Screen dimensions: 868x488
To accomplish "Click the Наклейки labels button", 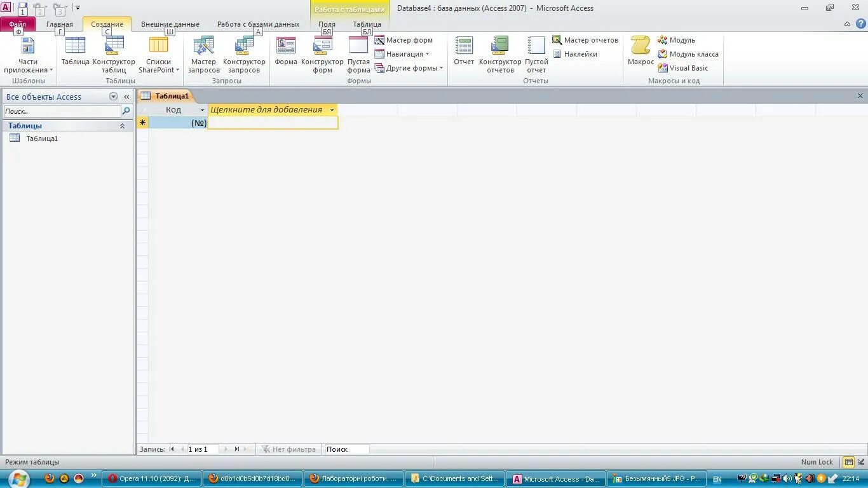I will click(574, 54).
